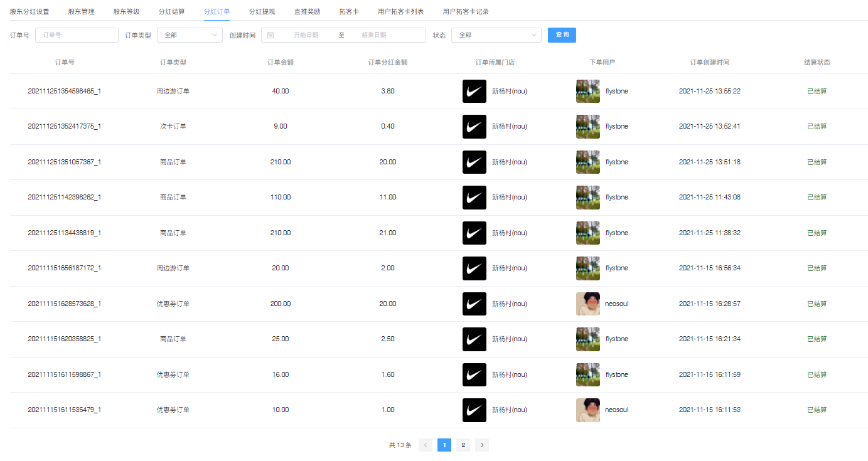Viewport: 868px width, 461px height.
Task: Go to next page arrow
Action: pyautogui.click(x=482, y=445)
